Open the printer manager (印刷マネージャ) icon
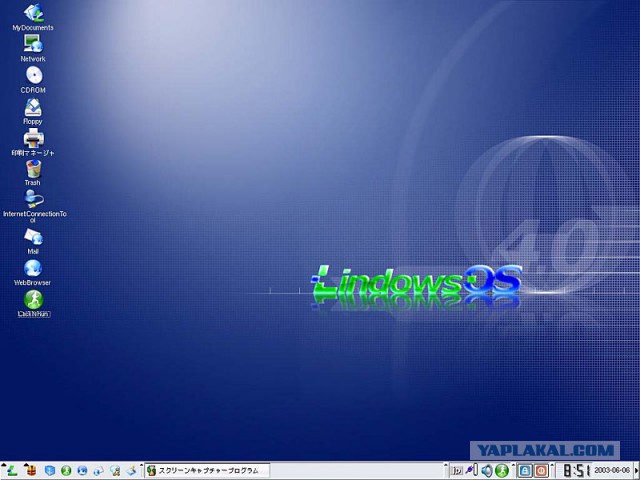This screenshot has width=640, height=480. [33, 142]
